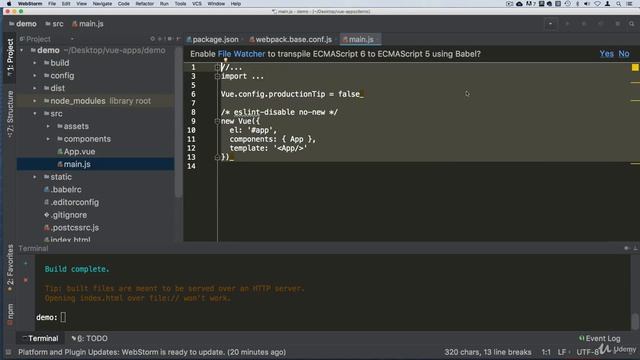Viewport: 640px width, 360px height.
Task: Click the terminal panel settings gear icon
Action: point(626,248)
